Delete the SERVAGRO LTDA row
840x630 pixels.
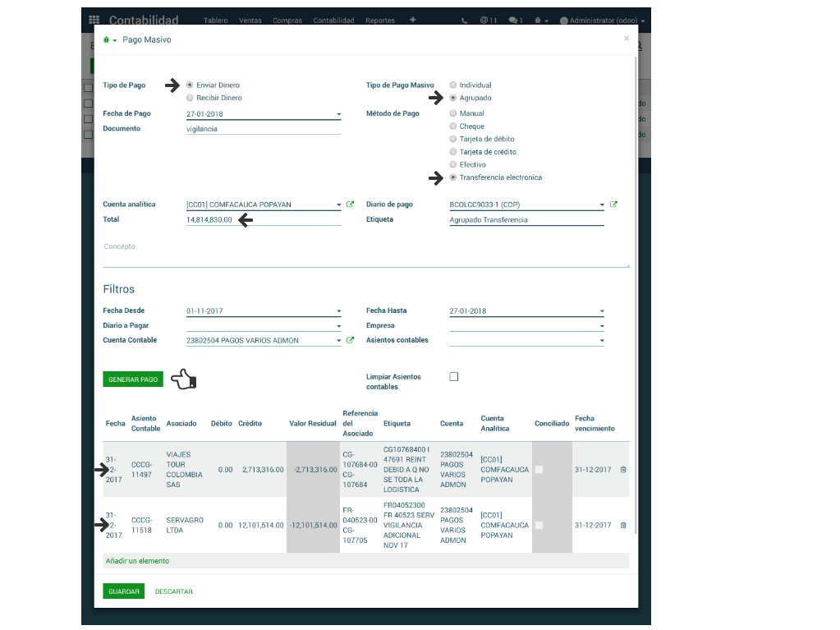point(623,525)
